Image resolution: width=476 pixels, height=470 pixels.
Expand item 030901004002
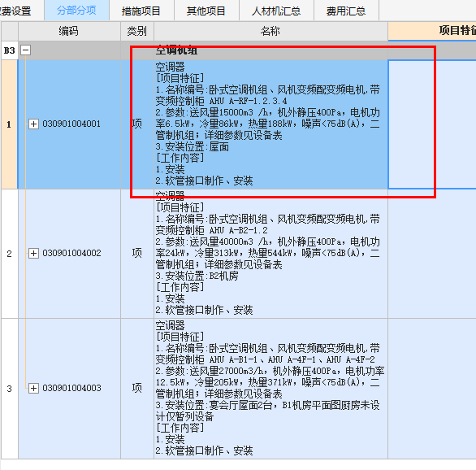point(33,253)
